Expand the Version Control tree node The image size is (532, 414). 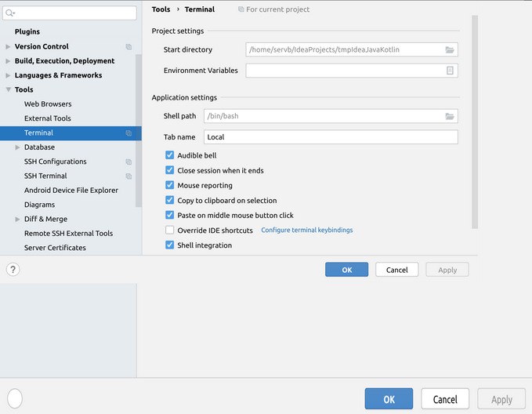point(8,46)
